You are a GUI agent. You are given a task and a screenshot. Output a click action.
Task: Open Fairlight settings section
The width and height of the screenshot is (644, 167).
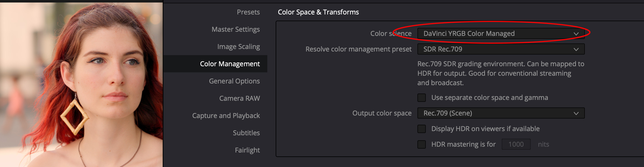(247, 150)
